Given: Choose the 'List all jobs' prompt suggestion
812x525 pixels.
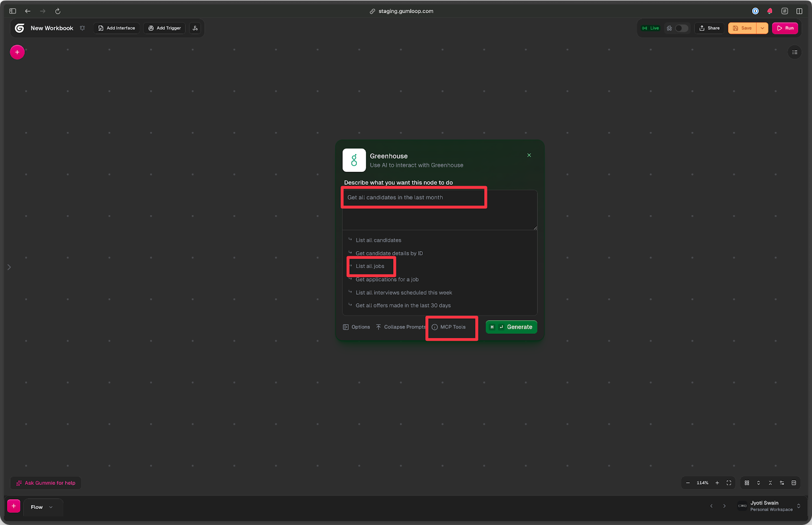Looking at the screenshot, I should 370,266.
